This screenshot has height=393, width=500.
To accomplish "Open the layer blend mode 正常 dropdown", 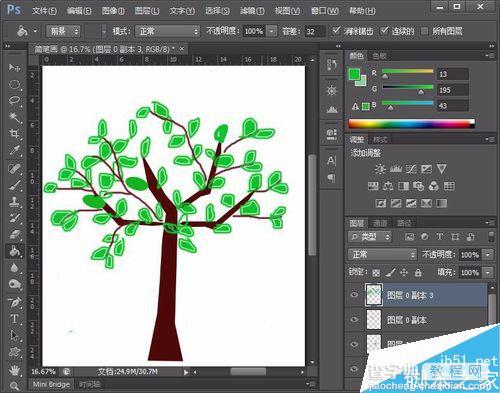I will 382,255.
